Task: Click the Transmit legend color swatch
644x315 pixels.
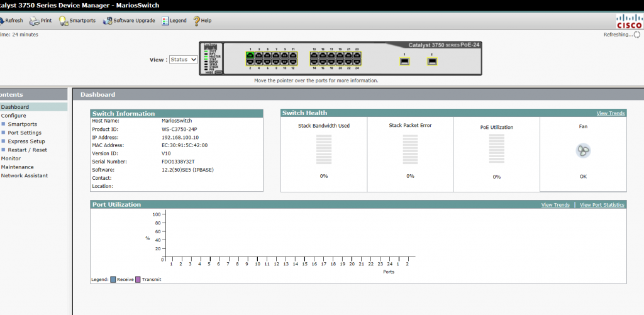Action: tap(138, 280)
